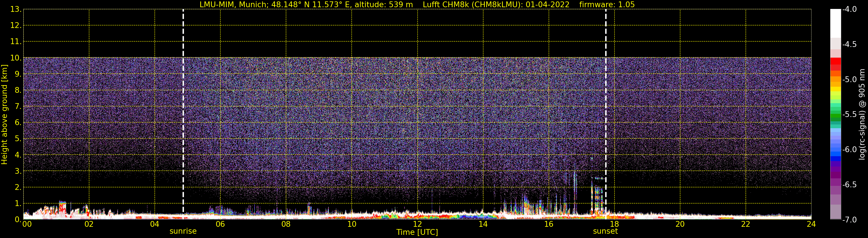Screen dimensions: 868x238
Task: Click the '-6.5' colorbar tick label
Action: pyautogui.click(x=849, y=184)
